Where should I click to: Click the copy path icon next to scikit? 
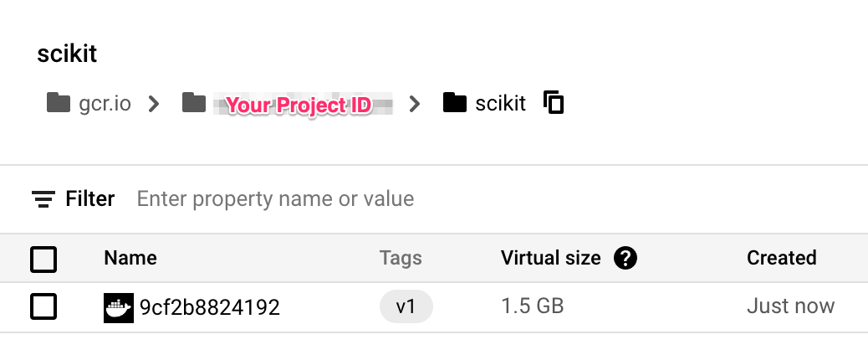point(554,103)
